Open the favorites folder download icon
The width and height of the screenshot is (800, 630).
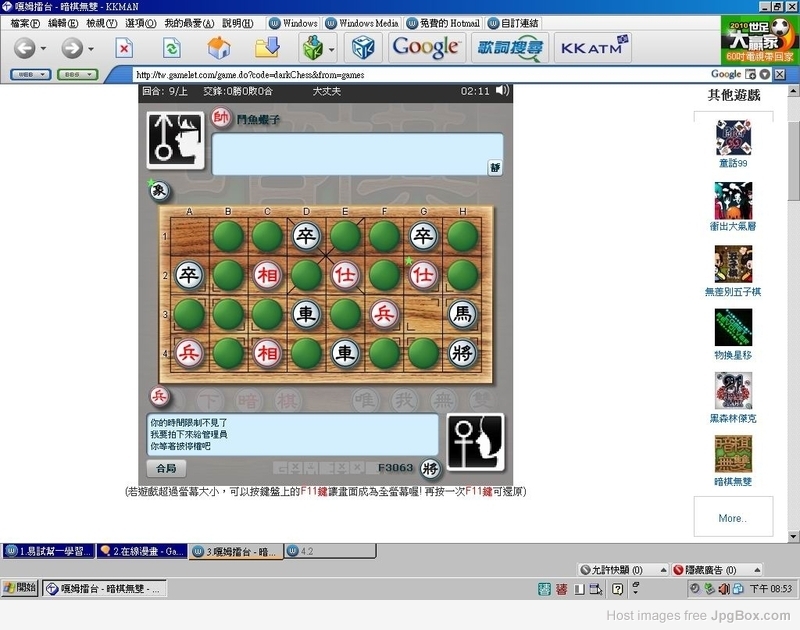267,47
